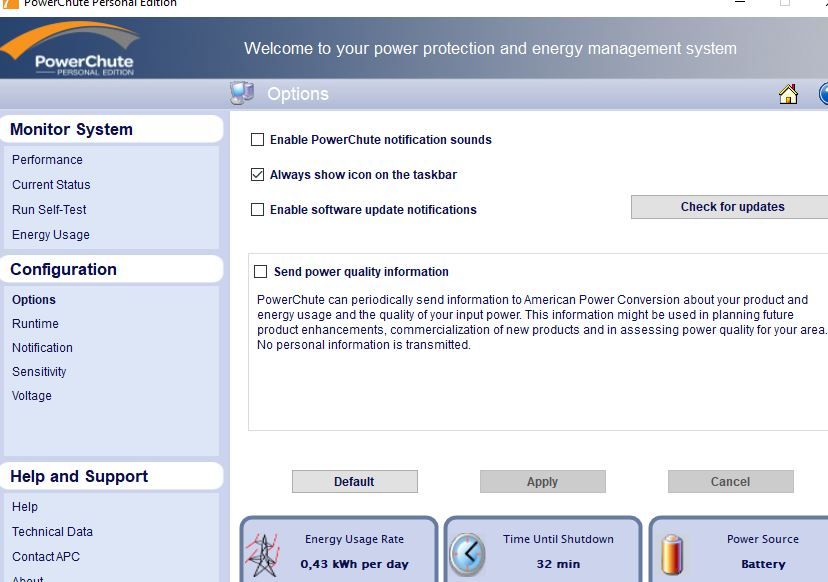Click the Options computer monitor icon
Image resolution: width=828 pixels, height=582 pixels.
(x=242, y=93)
